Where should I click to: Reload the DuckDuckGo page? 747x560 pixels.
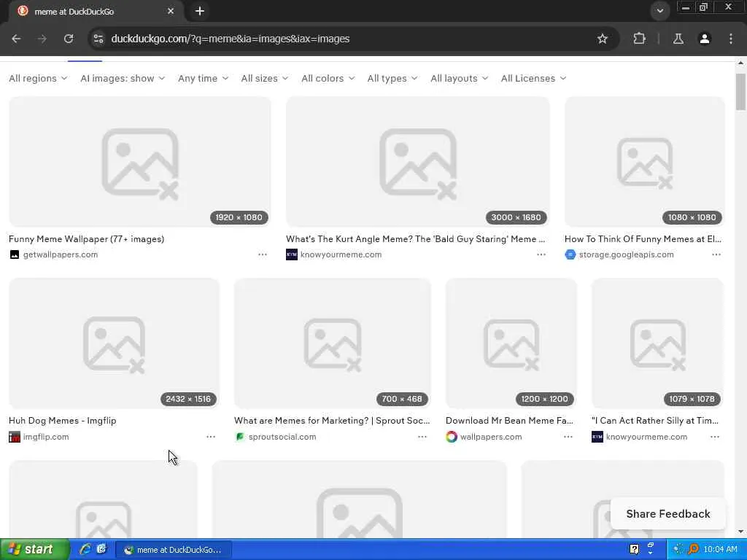[69, 39]
